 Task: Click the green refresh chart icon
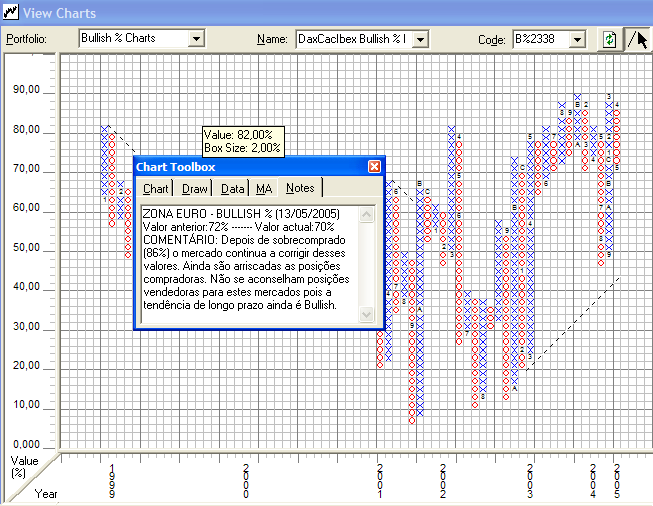(608, 39)
